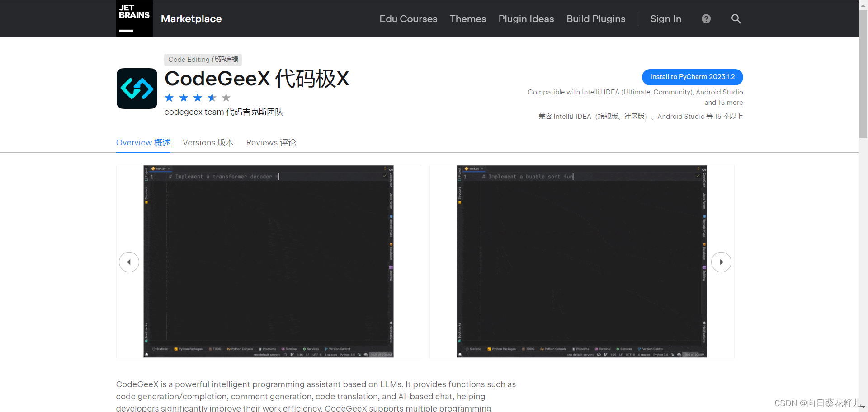This screenshot has width=868, height=412.
Task: Show previous screenshot with left arrow
Action: tap(129, 262)
